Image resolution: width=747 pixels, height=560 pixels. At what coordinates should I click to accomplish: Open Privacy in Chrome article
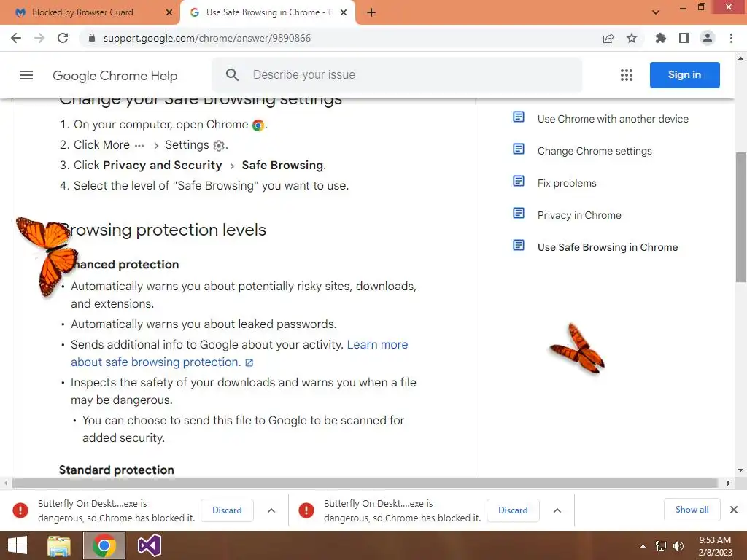(579, 215)
